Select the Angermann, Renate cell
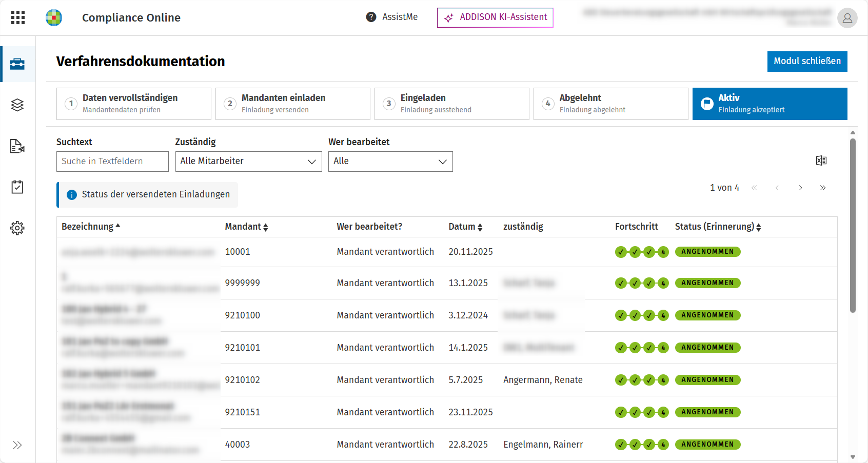The image size is (868, 463). [543, 380]
